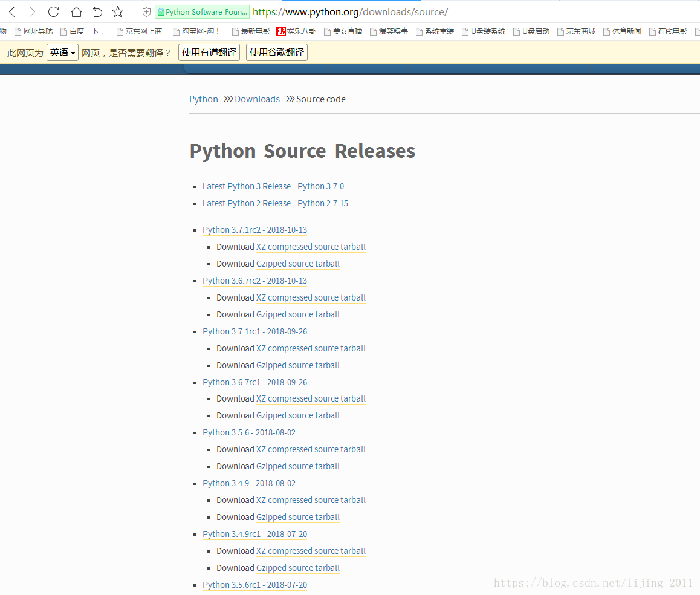Download Gzipped tarball for Python 3.4.9rc1

[298, 568]
